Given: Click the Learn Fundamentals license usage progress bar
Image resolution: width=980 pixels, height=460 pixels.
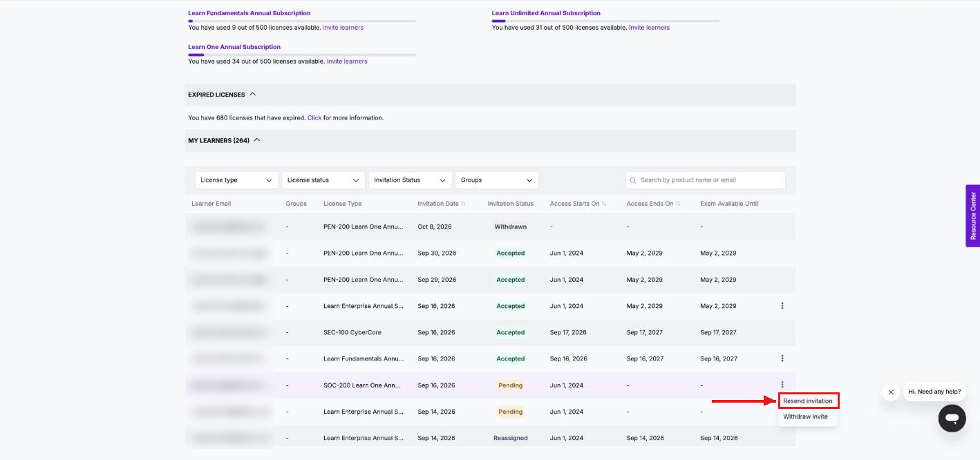Looking at the screenshot, I should 302,21.
